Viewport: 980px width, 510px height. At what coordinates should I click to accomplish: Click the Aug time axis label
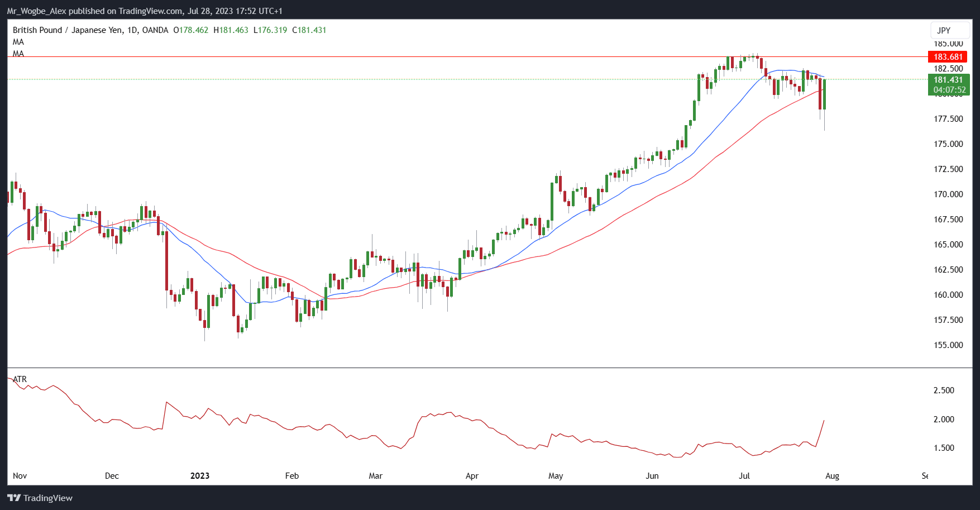832,475
